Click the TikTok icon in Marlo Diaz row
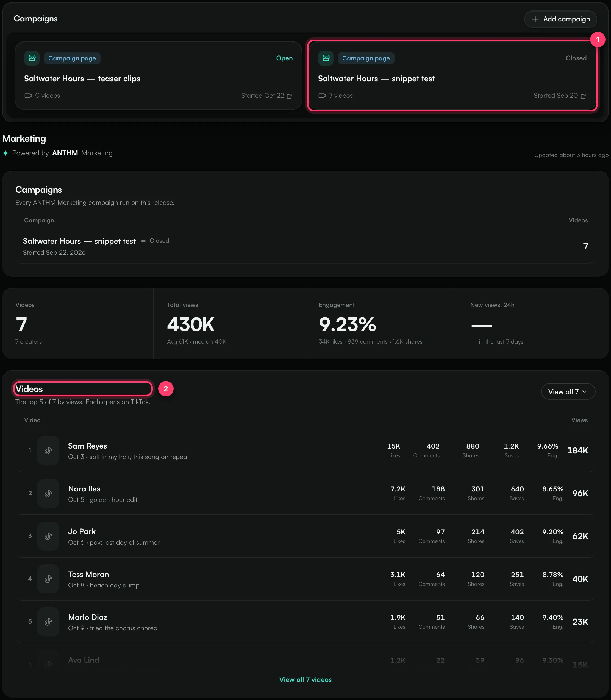This screenshot has width=611, height=700. [x=48, y=622]
